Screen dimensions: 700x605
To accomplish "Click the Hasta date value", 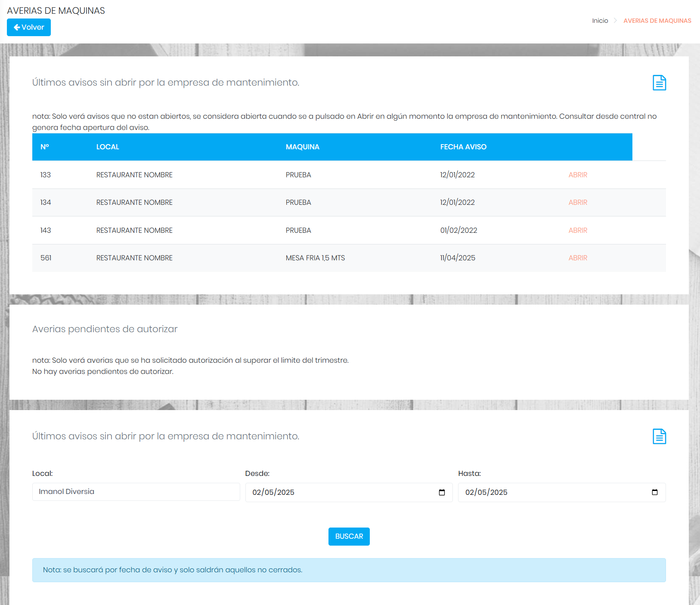I will click(486, 492).
